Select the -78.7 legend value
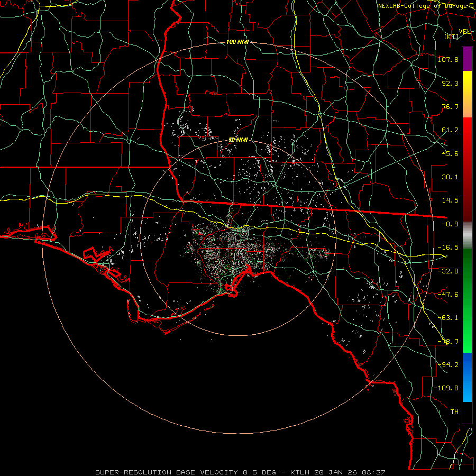 click(x=448, y=342)
